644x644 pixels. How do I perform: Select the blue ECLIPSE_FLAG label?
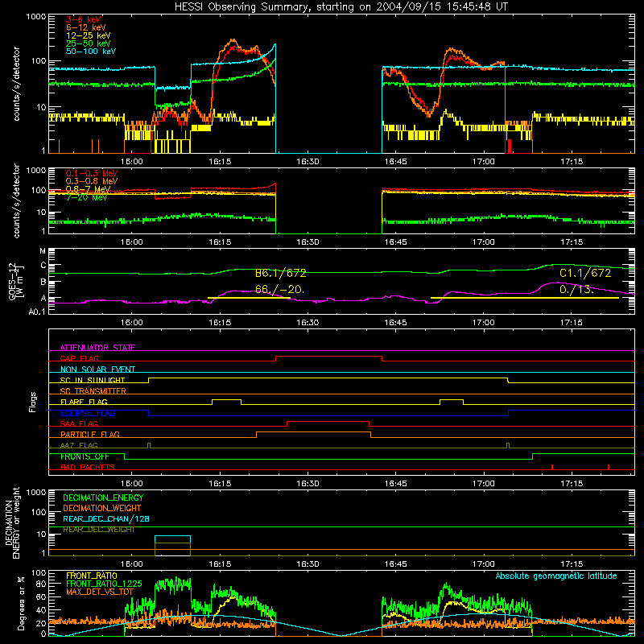[88, 413]
